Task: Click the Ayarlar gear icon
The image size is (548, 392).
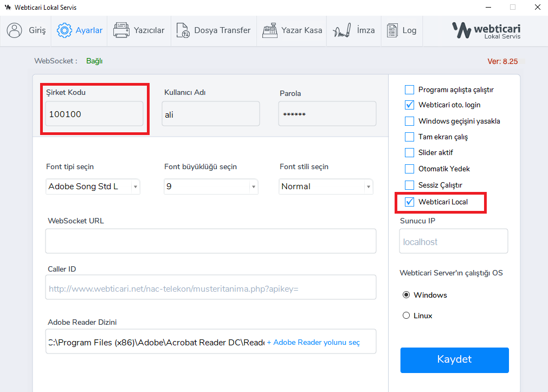Action: [x=65, y=30]
